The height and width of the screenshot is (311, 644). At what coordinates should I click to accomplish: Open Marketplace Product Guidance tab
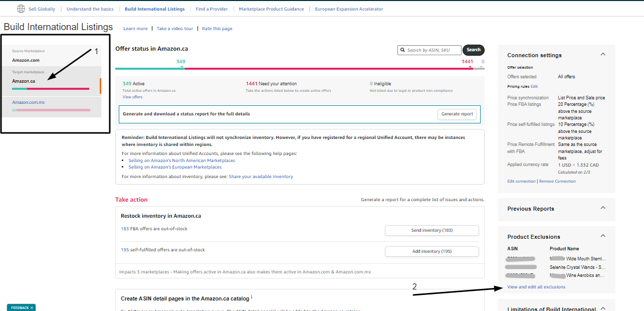click(272, 9)
